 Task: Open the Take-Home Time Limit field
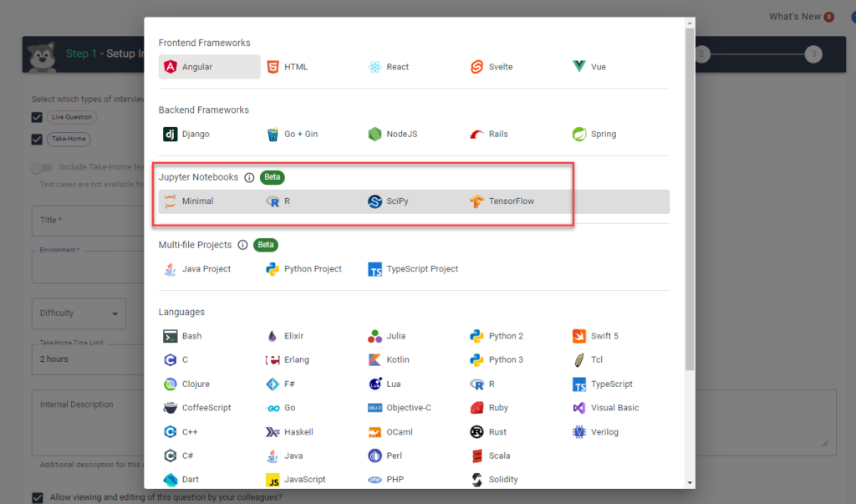(88, 359)
